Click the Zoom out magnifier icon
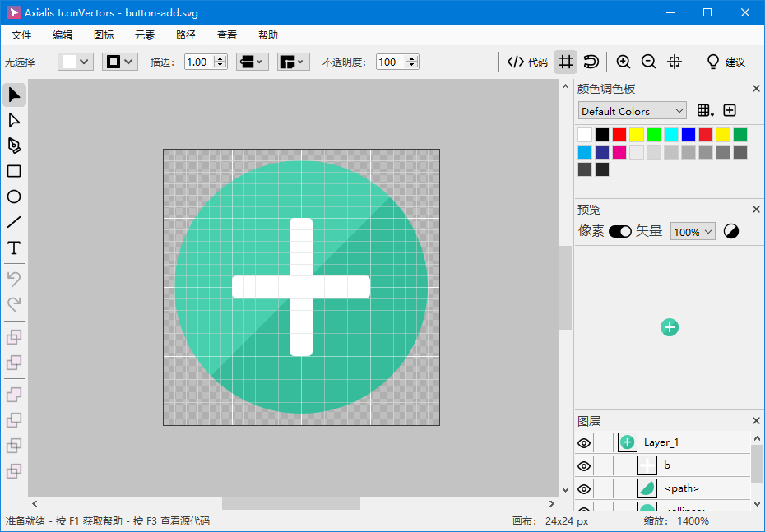This screenshot has width=765, height=532. (x=648, y=62)
